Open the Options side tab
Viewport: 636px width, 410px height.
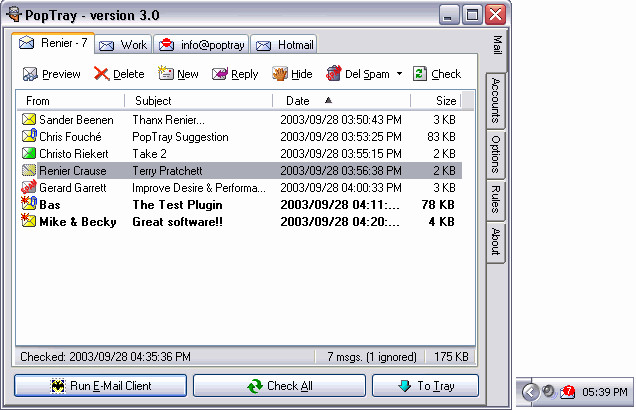496,155
